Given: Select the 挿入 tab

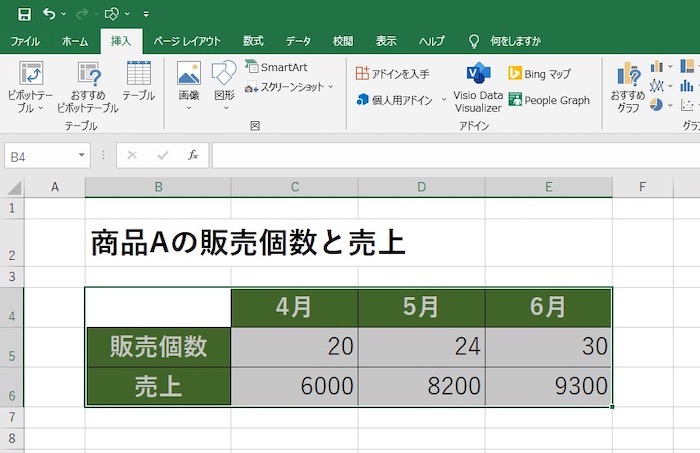Looking at the screenshot, I should (x=121, y=41).
